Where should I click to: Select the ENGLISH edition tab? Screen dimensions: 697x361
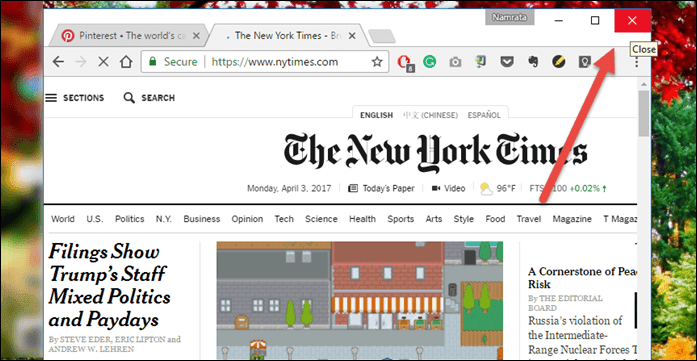[x=377, y=115]
